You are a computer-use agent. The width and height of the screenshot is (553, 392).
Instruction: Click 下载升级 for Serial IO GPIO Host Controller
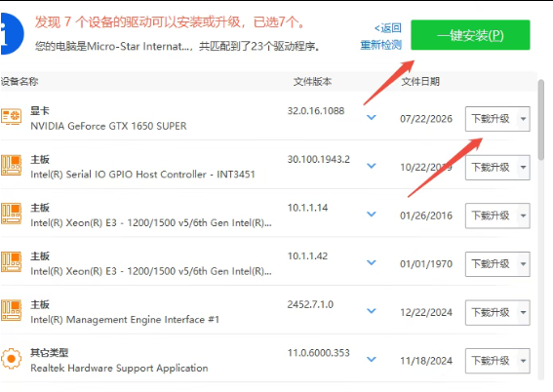pyautogui.click(x=491, y=168)
